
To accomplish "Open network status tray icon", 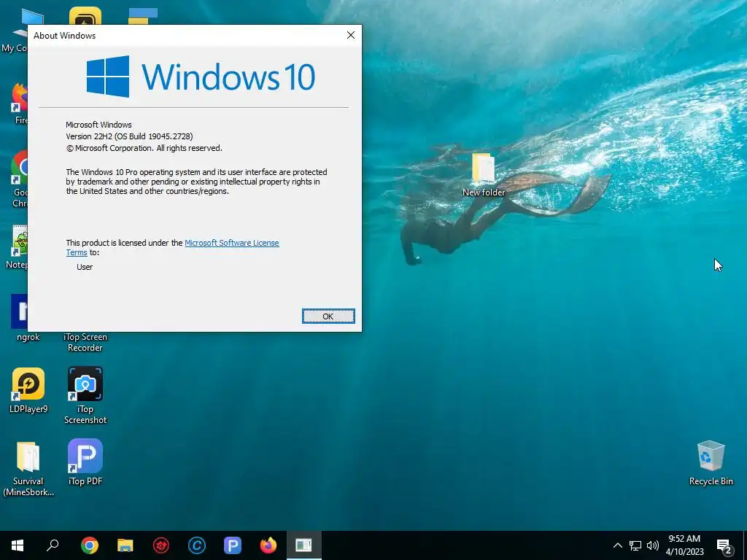I will [x=635, y=545].
